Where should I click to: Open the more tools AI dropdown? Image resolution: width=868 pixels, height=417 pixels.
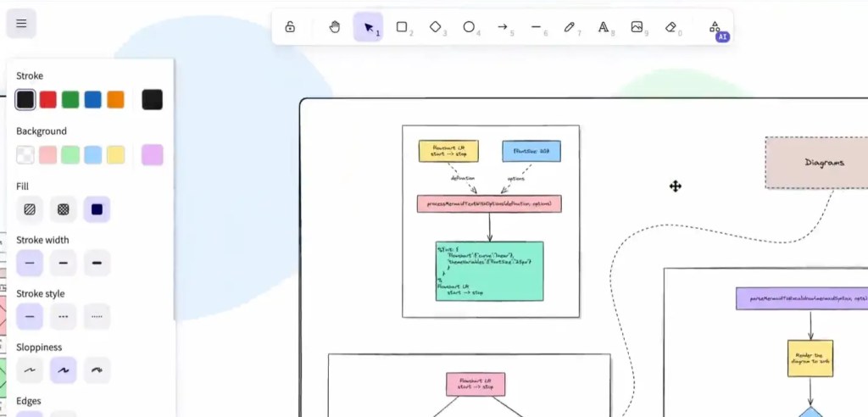[x=715, y=28]
